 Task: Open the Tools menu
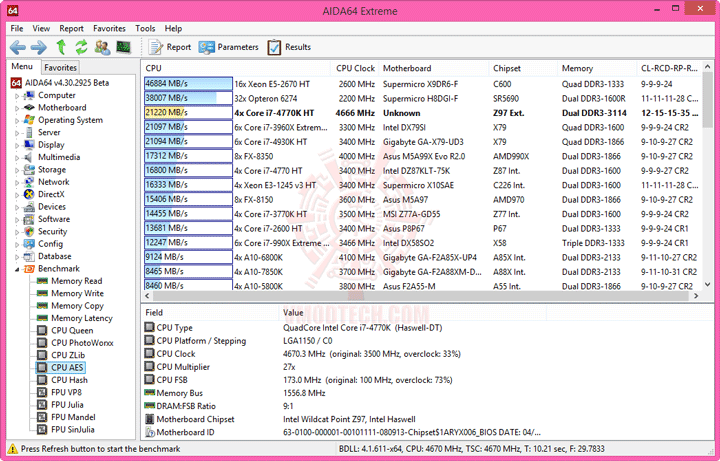(x=145, y=28)
